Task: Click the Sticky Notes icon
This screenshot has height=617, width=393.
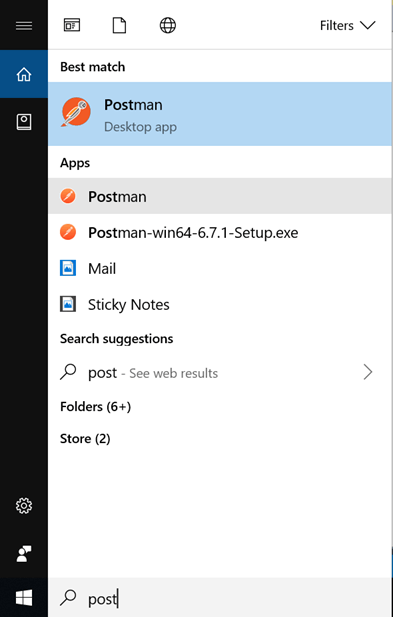Action: click(x=68, y=304)
